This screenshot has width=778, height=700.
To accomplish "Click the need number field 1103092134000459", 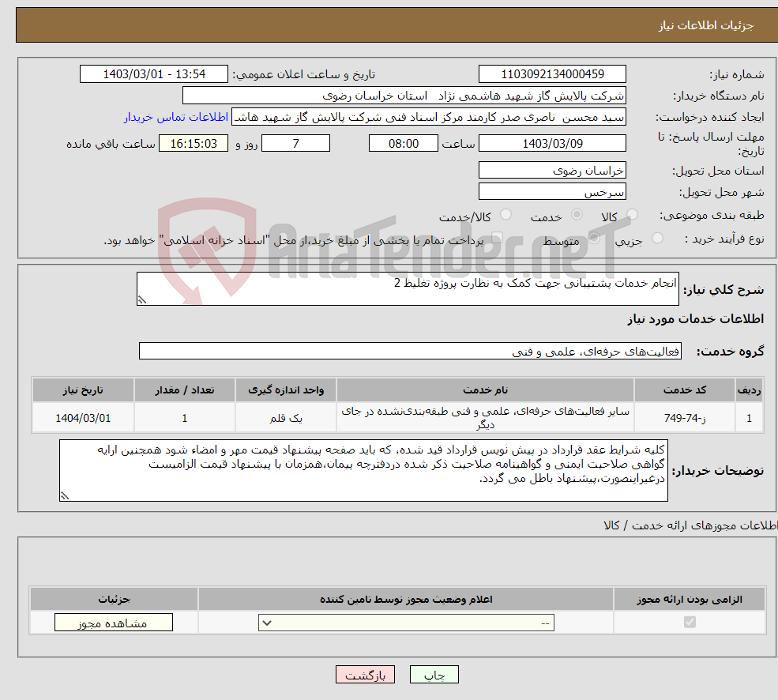I will pyautogui.click(x=552, y=74).
